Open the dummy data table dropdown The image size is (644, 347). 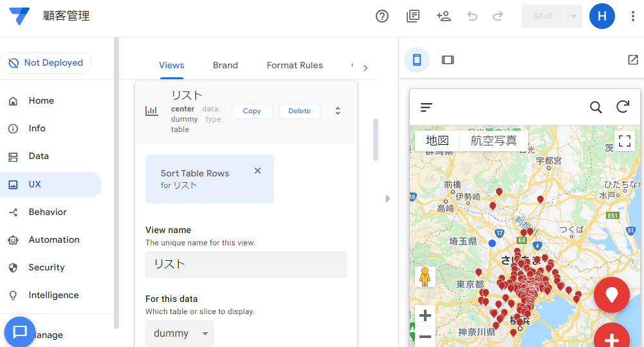coord(179,333)
